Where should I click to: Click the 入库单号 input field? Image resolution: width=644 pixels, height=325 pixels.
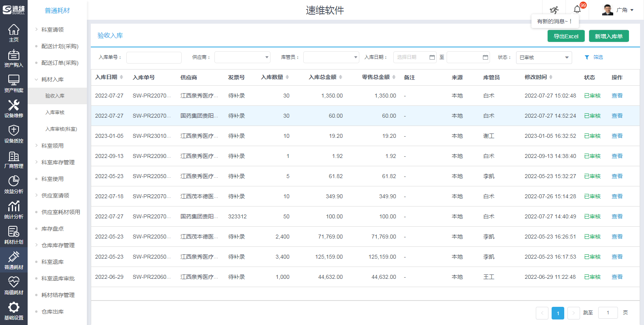pyautogui.click(x=154, y=57)
